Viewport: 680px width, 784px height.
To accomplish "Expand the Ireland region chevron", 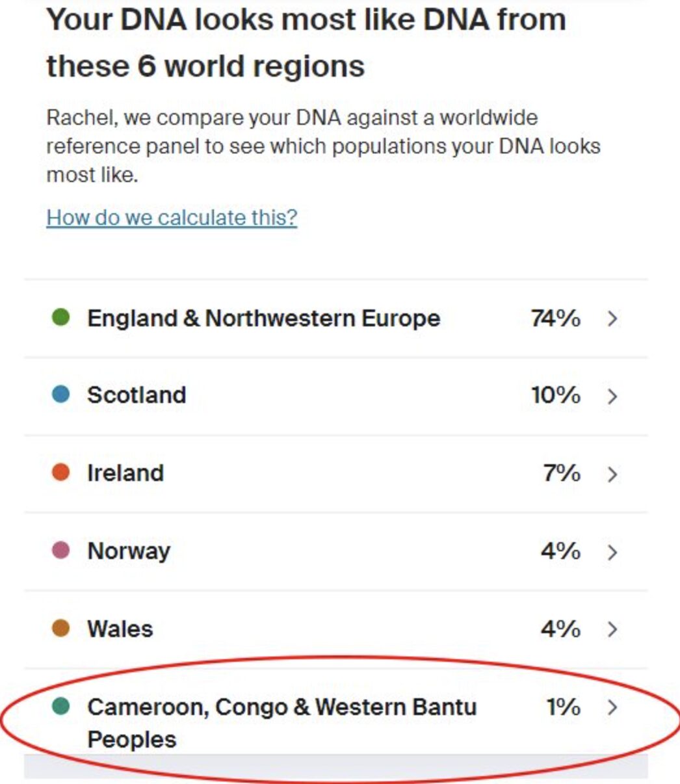I will pos(612,474).
